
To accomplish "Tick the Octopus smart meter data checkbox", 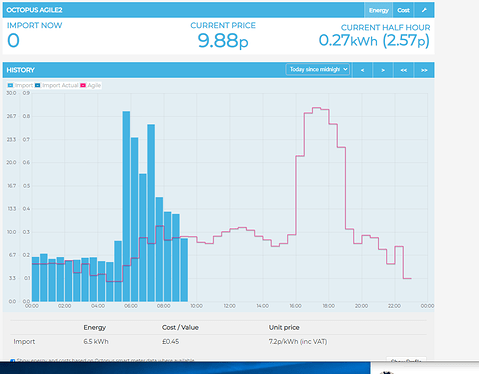I will tap(13, 361).
